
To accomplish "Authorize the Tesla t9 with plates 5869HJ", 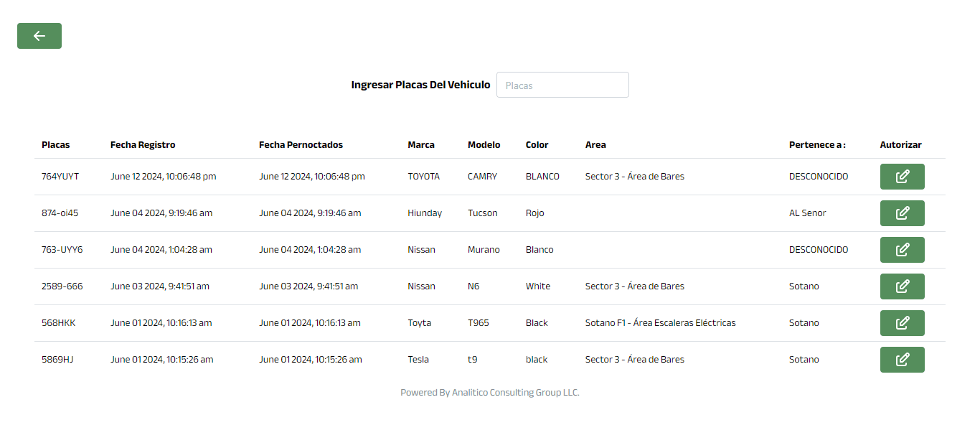I will click(902, 360).
